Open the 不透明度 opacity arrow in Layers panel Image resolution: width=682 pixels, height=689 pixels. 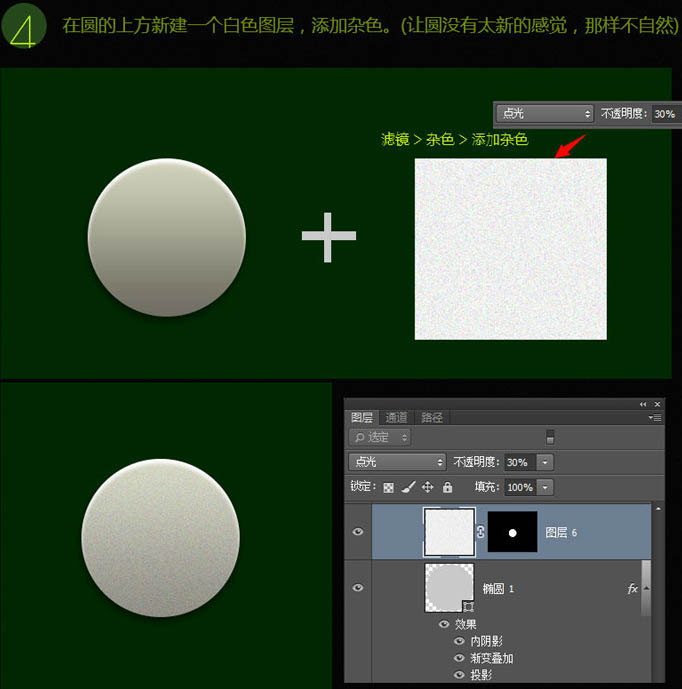[x=545, y=462]
